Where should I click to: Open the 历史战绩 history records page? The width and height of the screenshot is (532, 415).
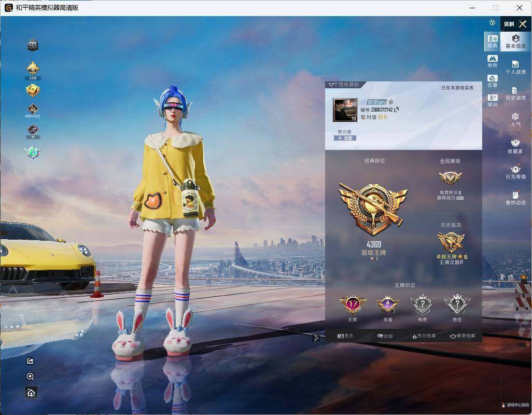pos(515,93)
